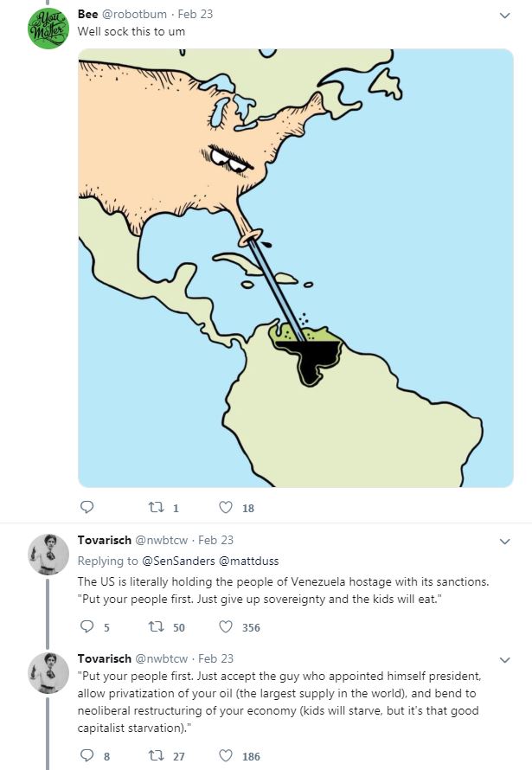Expand options chevron on Tovarisch's sanctions tweet
Screen dimensions: 532x770
[x=504, y=541]
